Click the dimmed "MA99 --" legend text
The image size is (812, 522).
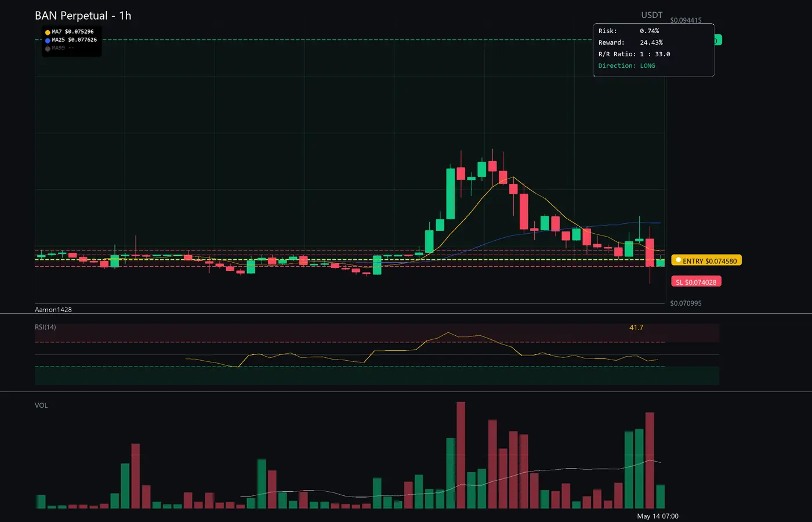pyautogui.click(x=63, y=48)
